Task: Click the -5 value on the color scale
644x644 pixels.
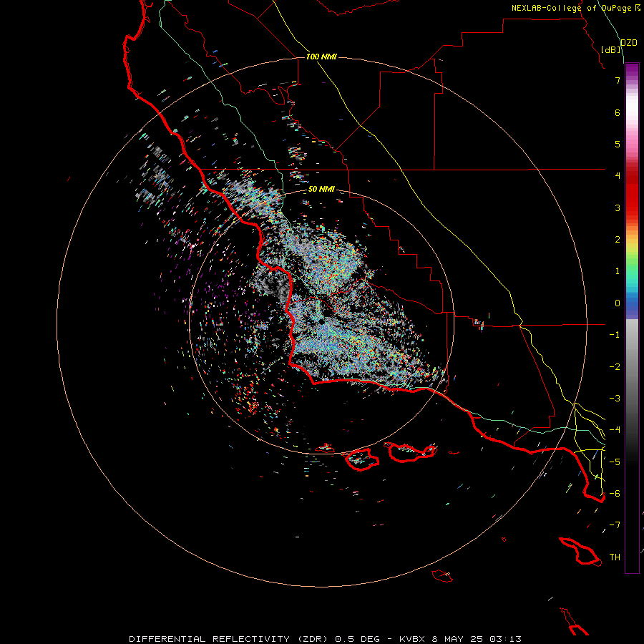Action: (615, 462)
